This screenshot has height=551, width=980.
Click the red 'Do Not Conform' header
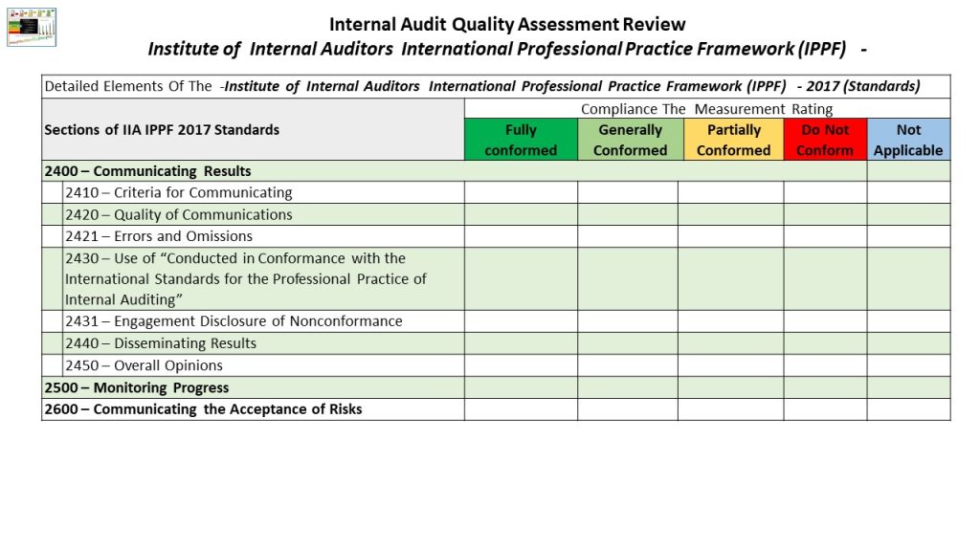point(825,140)
